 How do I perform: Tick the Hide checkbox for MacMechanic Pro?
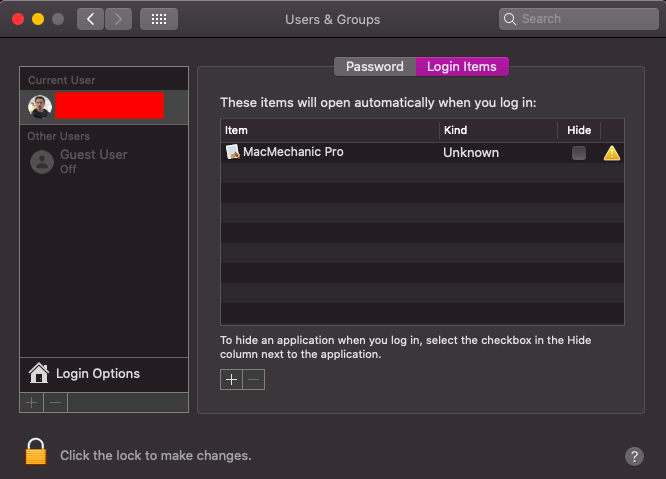[578, 153]
